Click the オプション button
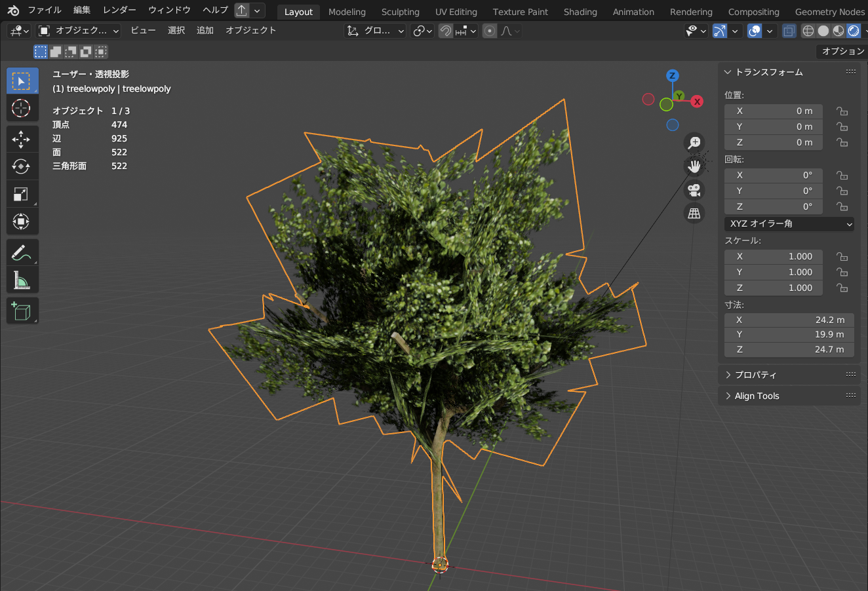This screenshot has width=868, height=591. [x=841, y=51]
